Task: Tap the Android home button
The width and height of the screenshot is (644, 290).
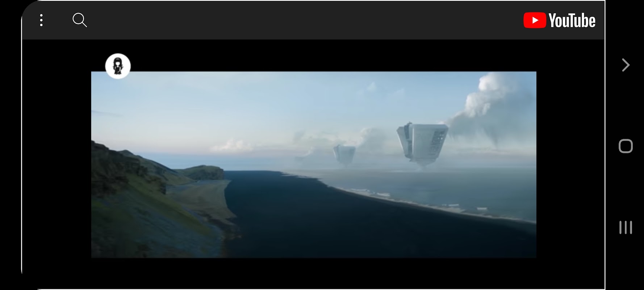Action: pyautogui.click(x=626, y=146)
